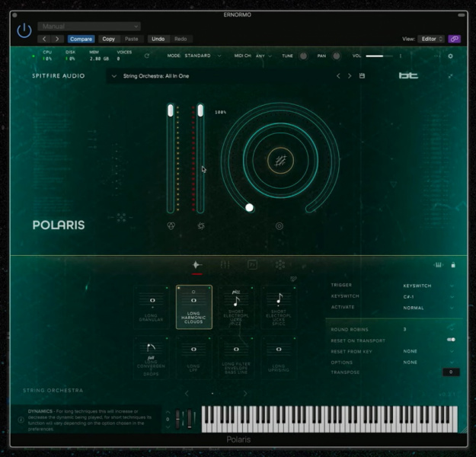
Task: Click the Tune knob
Action: point(303,56)
